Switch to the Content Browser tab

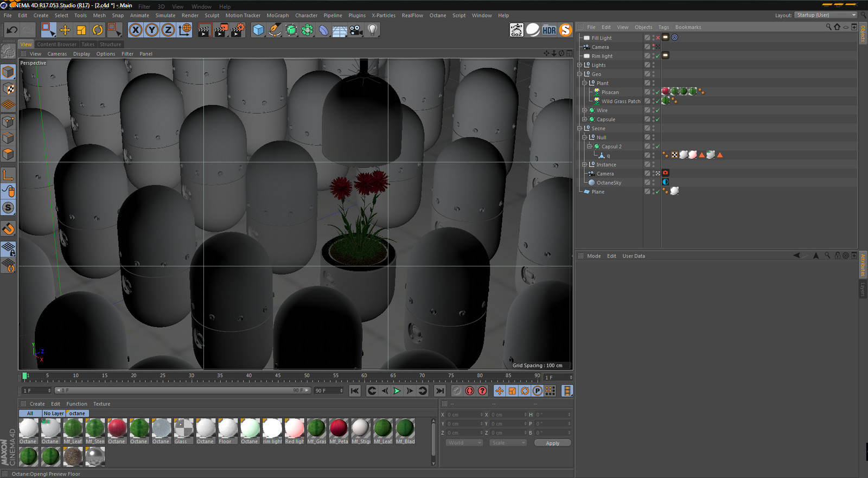coord(56,44)
